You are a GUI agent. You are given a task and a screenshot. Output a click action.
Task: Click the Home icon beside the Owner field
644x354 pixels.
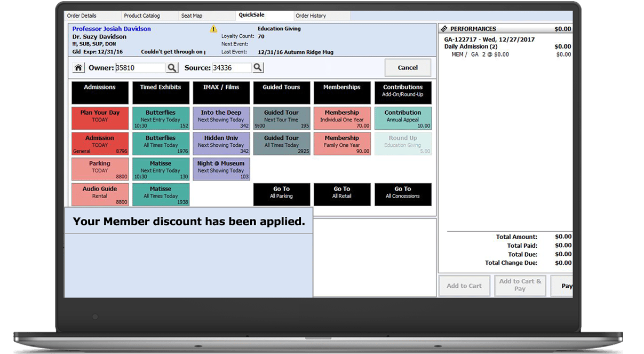pos(78,67)
